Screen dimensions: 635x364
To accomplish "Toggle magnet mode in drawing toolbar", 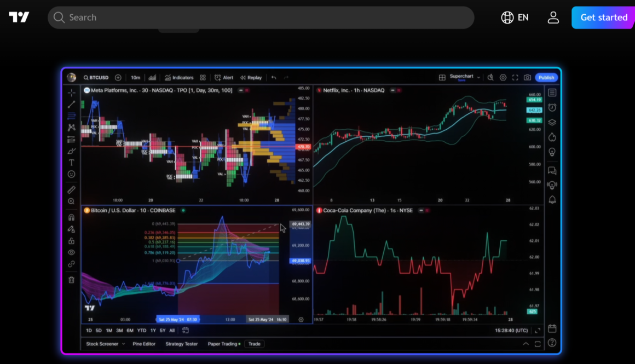I will click(x=71, y=217).
